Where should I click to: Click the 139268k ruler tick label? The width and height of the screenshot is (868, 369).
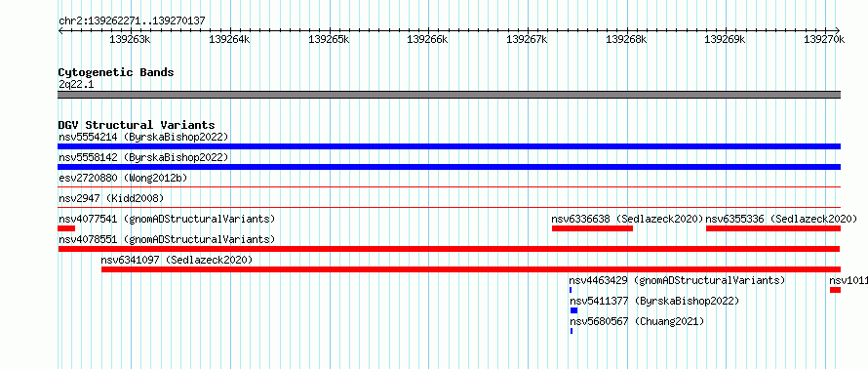click(x=627, y=39)
